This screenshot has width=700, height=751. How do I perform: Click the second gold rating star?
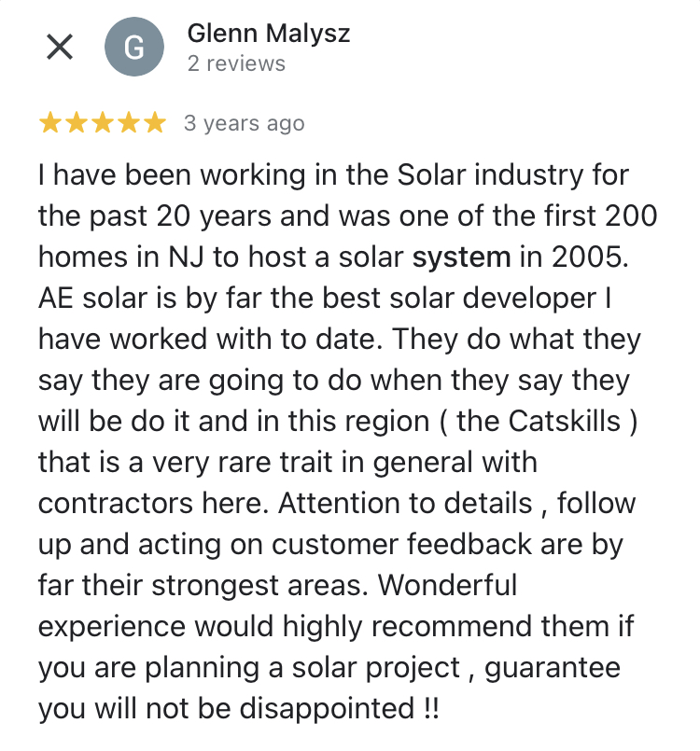coord(77,123)
